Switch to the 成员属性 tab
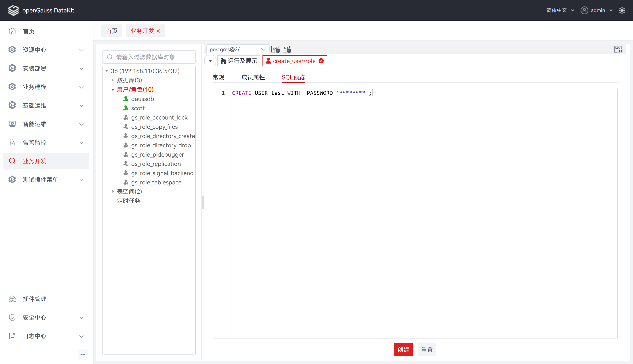The height and width of the screenshot is (364, 633). (x=253, y=77)
